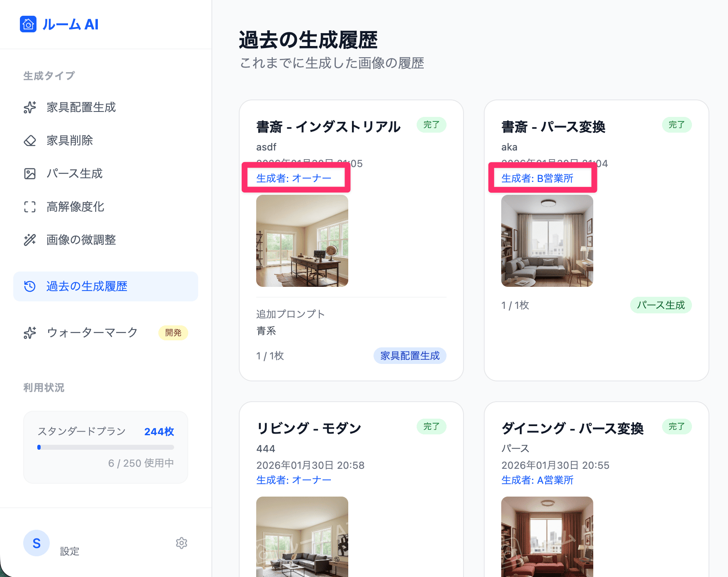Open the リビング - モダン card title
The width and height of the screenshot is (728, 577).
pos(309,428)
